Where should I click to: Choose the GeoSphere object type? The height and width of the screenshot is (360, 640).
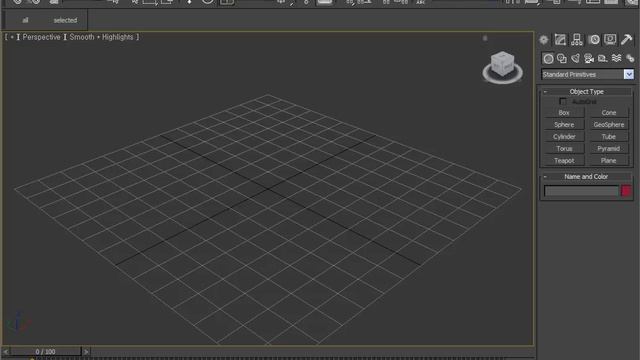608,124
